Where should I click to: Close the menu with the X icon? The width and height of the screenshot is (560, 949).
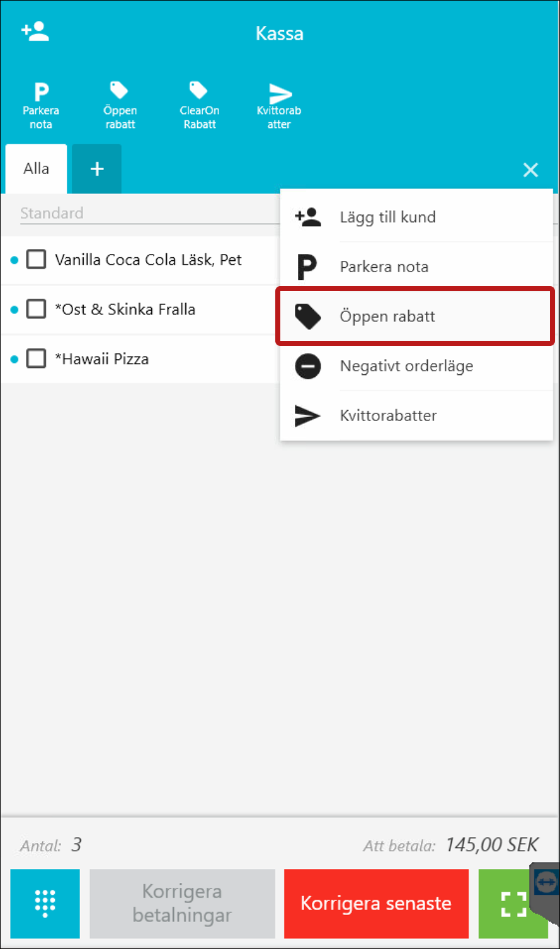pos(530,170)
